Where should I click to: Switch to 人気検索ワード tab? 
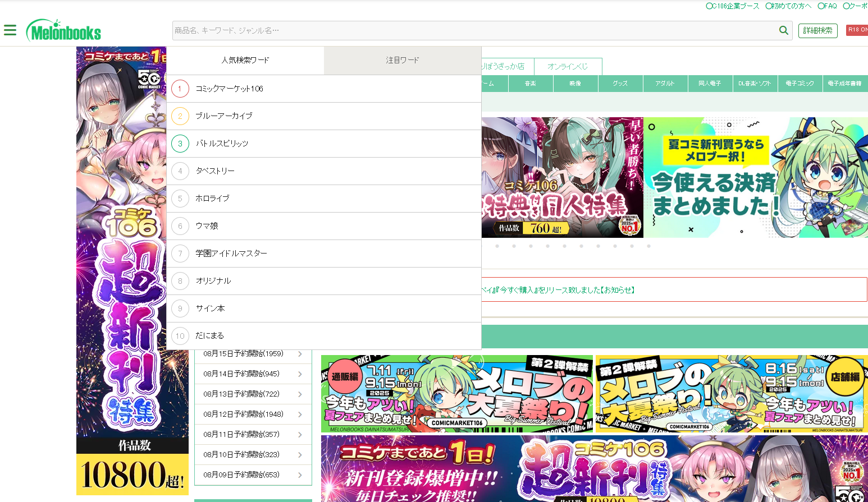245,60
